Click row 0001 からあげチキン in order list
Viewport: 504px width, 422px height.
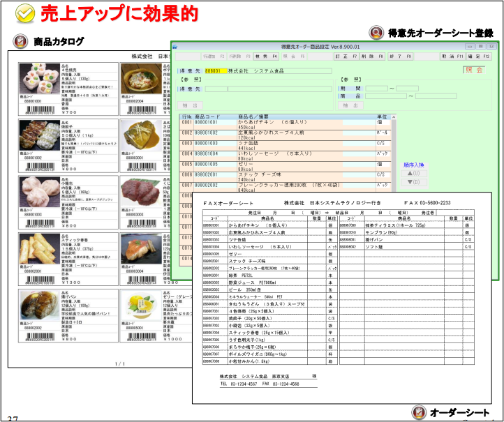tap(286, 125)
